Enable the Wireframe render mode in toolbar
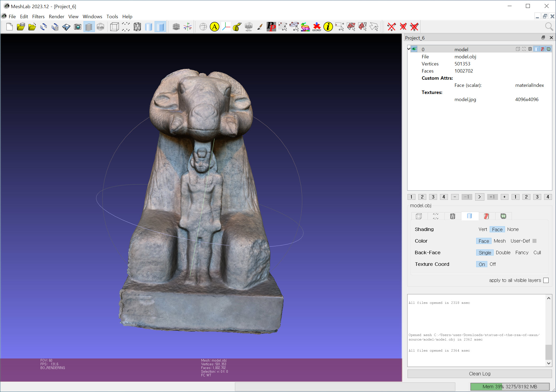Viewport: 556px width, 392px height. point(137,27)
